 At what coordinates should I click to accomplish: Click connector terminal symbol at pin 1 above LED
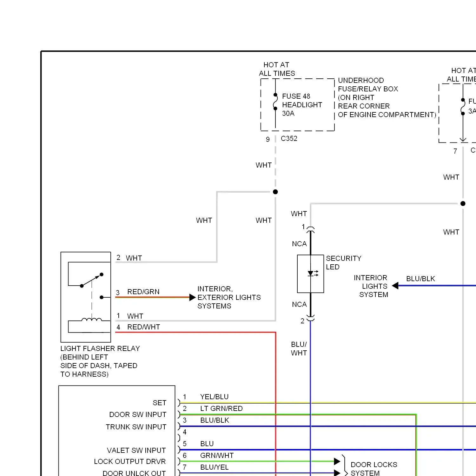coord(311,230)
